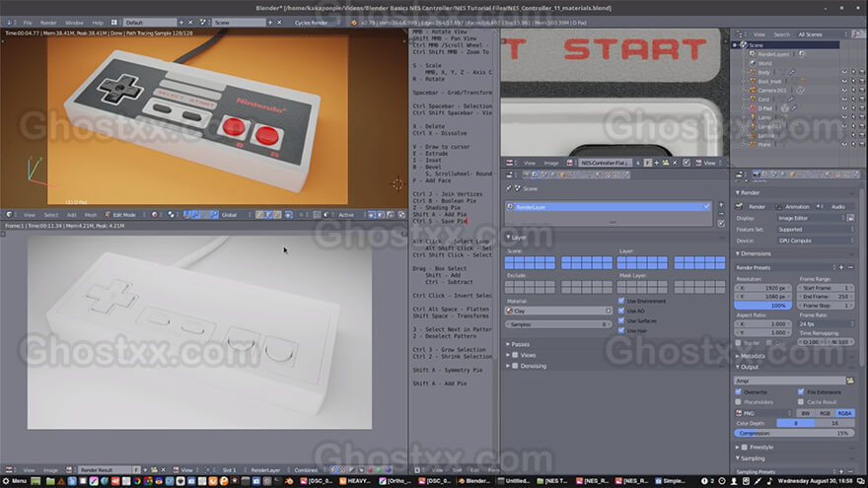Viewport: 868px width, 488px height.
Task: Enable the Placeholders checkbox
Action: [739, 401]
